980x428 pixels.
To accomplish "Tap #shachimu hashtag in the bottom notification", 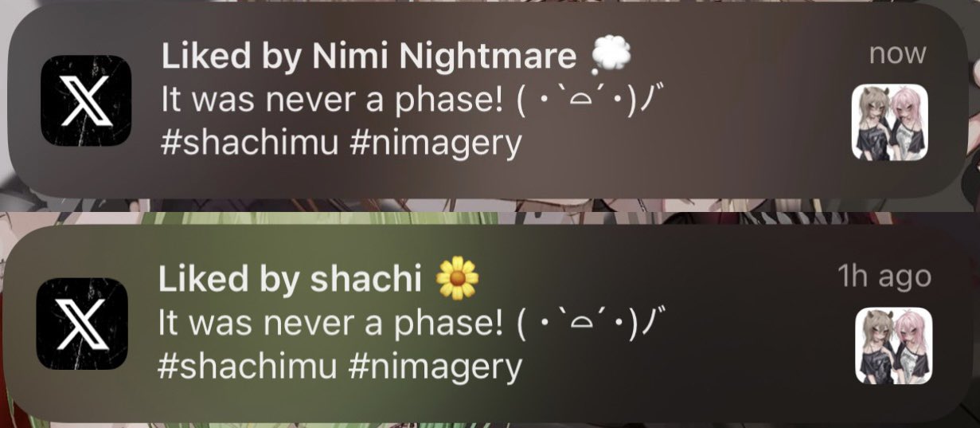I will coord(249,366).
